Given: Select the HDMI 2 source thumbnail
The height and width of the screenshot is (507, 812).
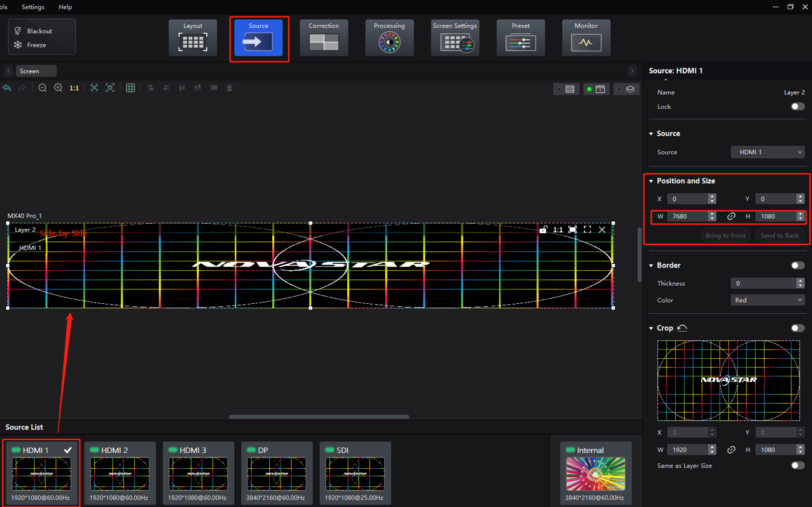Looking at the screenshot, I should pos(119,473).
